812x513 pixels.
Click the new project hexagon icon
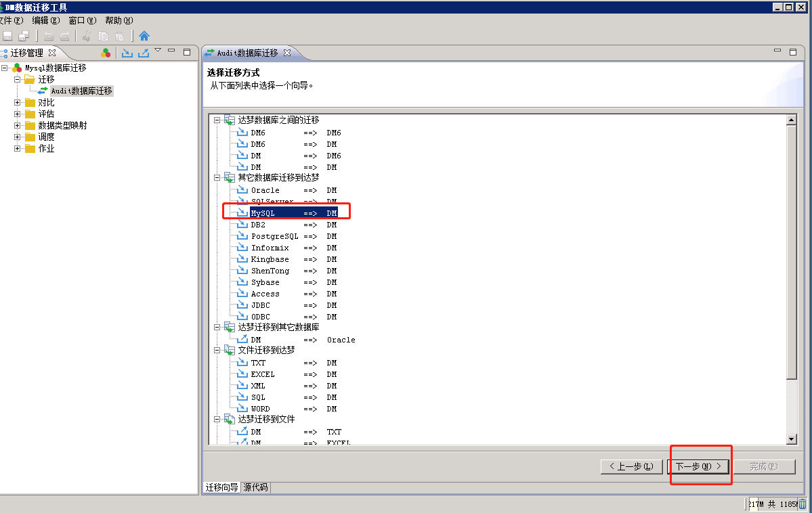pos(106,53)
